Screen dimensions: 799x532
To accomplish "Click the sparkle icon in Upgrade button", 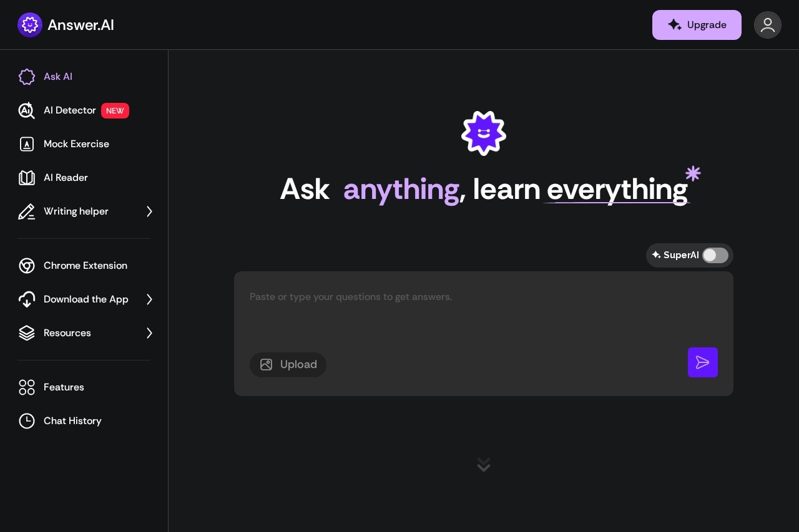I will 675,25.
